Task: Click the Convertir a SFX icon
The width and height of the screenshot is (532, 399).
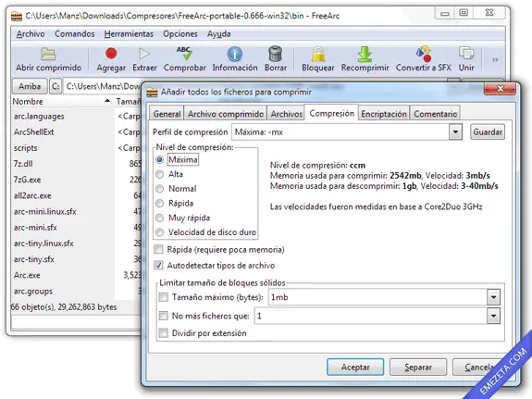Action: pyautogui.click(x=424, y=54)
